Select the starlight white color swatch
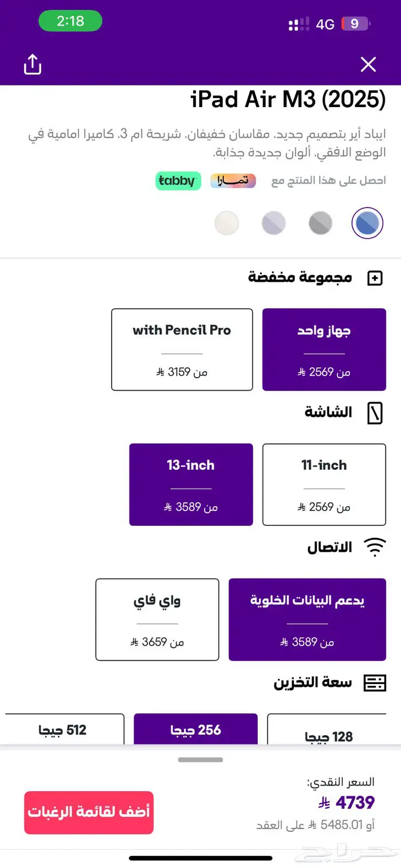Image resolution: width=401 pixels, height=868 pixels. [226, 223]
